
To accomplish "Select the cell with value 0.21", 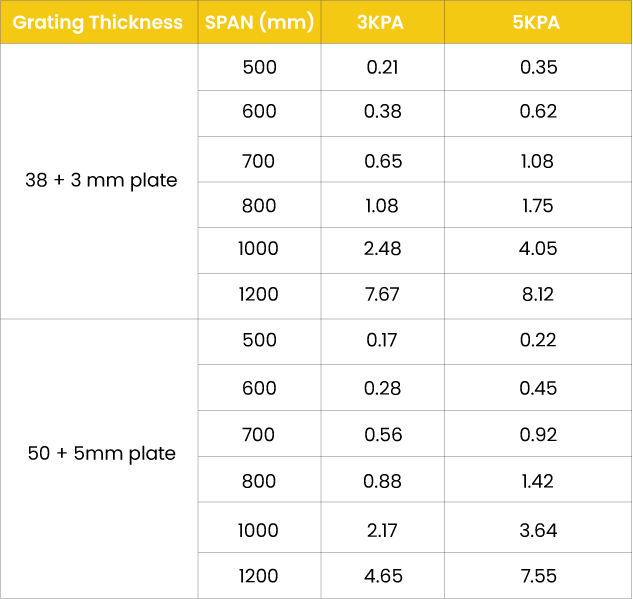I will click(380, 68).
